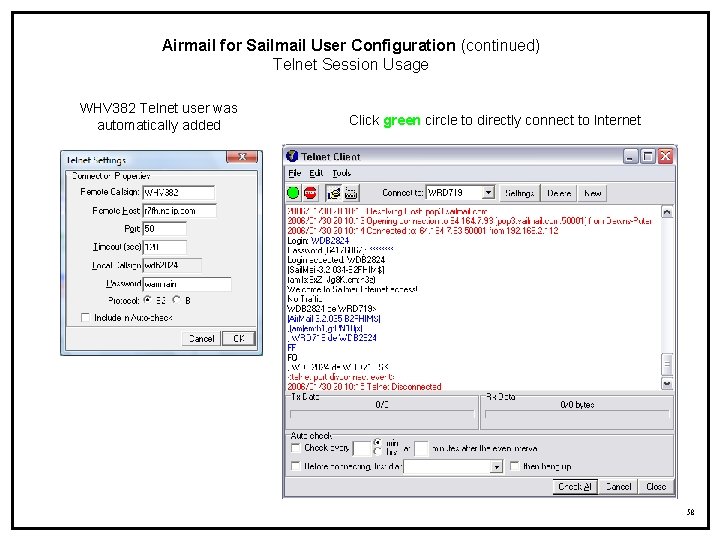Viewport: 720px width, 540px height.
Task: Enable the Check every checkbox
Action: pos(296,448)
